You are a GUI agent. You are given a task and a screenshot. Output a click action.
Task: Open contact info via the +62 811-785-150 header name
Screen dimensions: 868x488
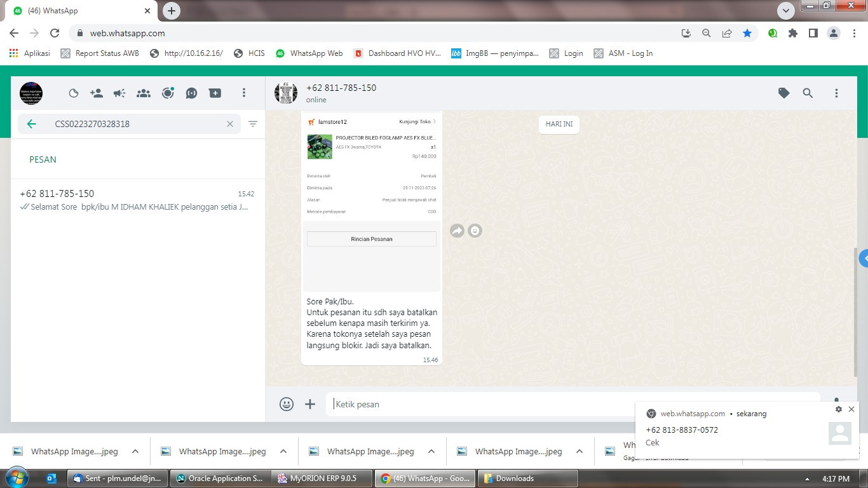click(341, 88)
